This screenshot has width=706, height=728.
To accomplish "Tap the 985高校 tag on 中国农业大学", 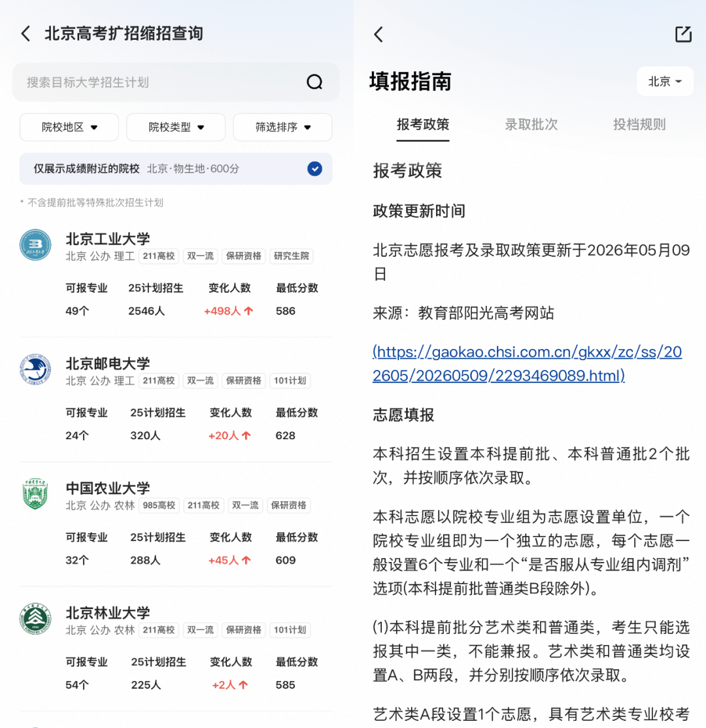I will pyautogui.click(x=159, y=506).
